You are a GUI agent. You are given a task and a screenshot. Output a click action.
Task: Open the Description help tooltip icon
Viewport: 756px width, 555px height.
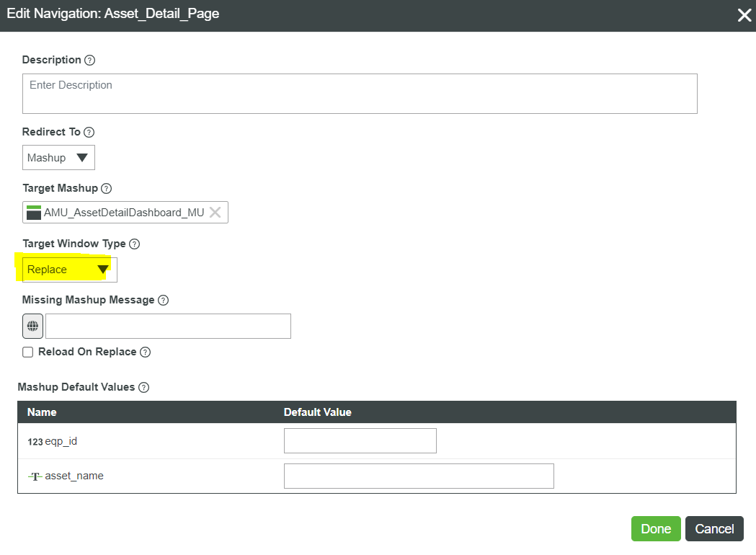coord(90,60)
